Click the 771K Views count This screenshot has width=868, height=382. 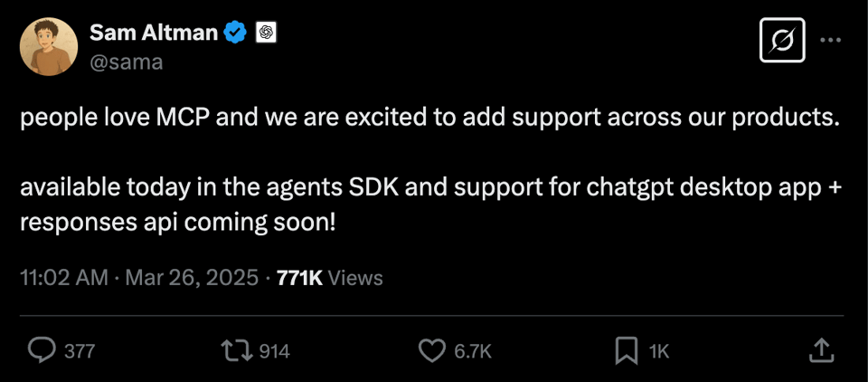(329, 278)
